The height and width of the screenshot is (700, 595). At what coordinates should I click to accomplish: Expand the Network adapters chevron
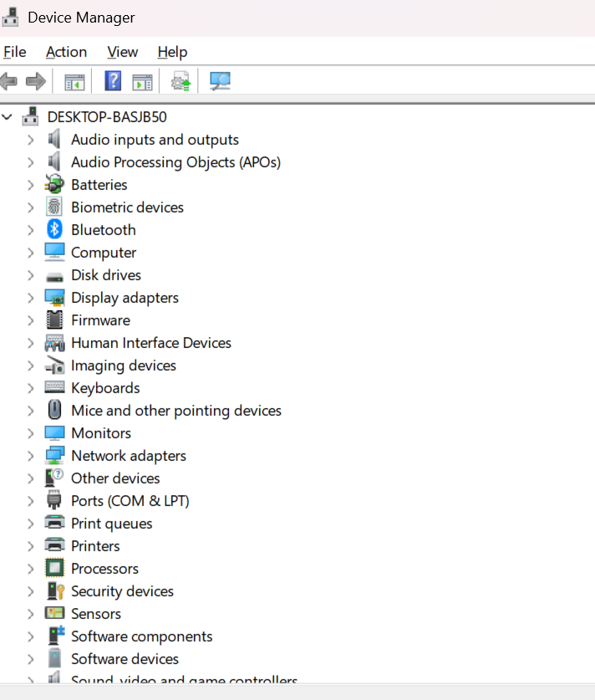tap(30, 457)
